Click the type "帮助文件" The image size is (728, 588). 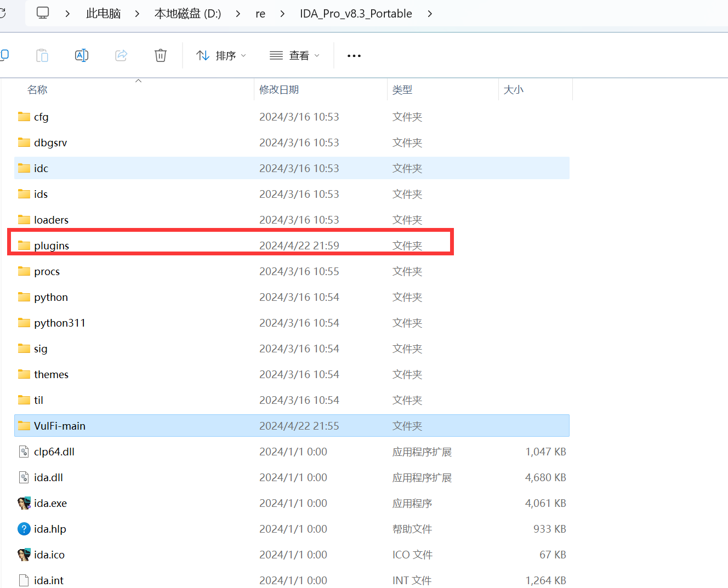pyautogui.click(x=412, y=529)
